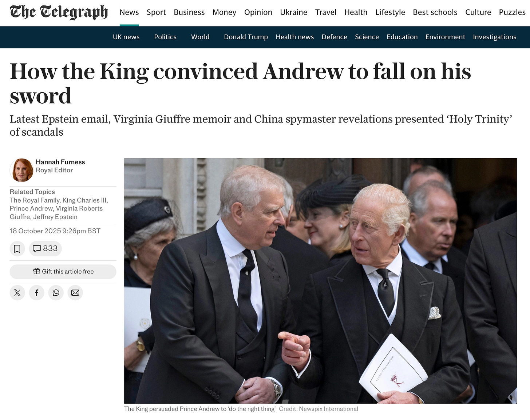Image resolution: width=530 pixels, height=420 pixels.
Task: Click the bookmark save icon
Action: (17, 249)
